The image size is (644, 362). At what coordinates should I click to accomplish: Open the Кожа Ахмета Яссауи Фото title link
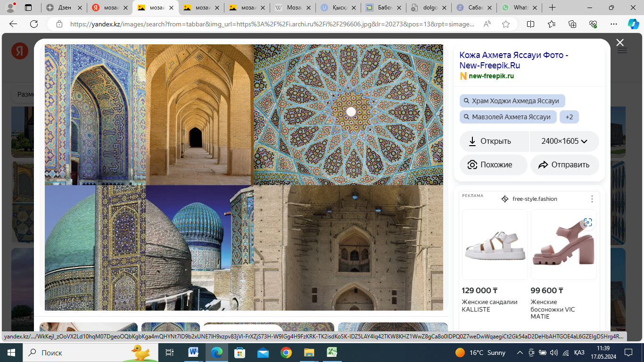pos(514,60)
